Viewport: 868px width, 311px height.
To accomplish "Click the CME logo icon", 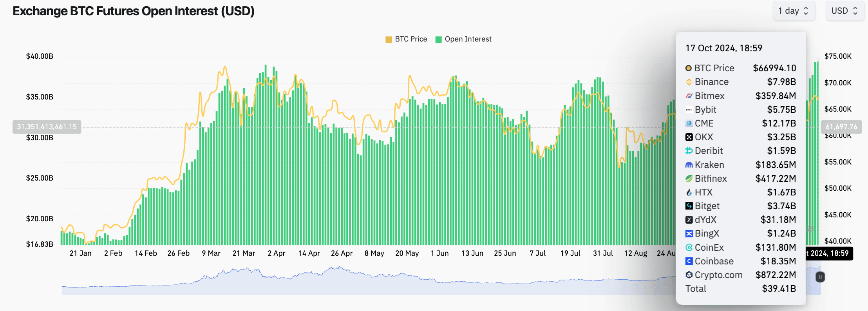I will (689, 123).
